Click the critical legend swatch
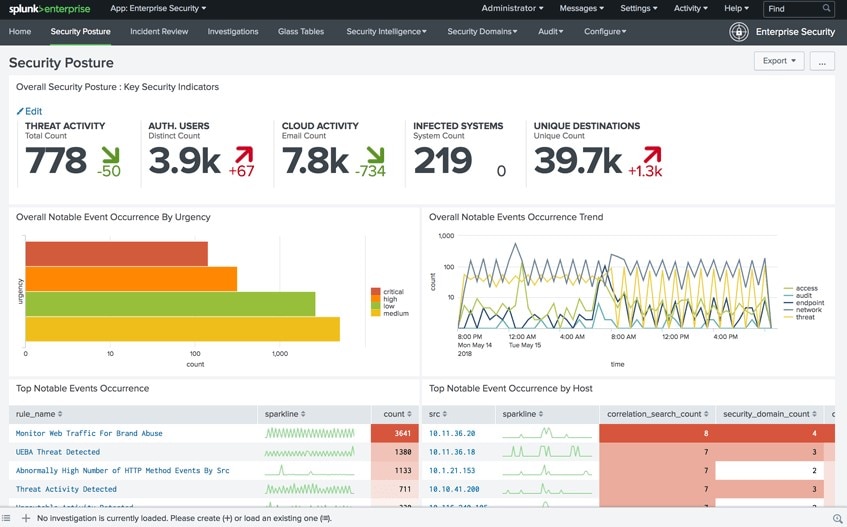The height and width of the screenshot is (527, 847). [375, 292]
